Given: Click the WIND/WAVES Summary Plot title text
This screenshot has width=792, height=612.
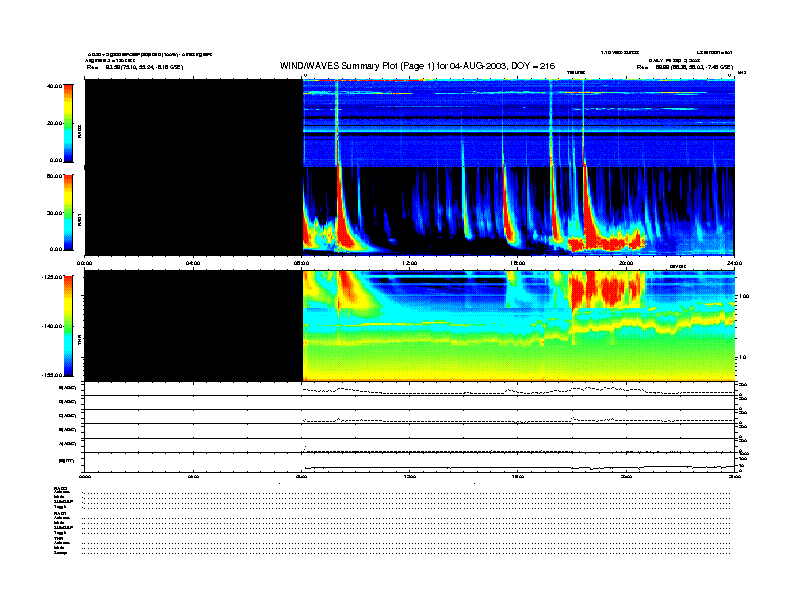Looking at the screenshot, I should pos(417,65).
